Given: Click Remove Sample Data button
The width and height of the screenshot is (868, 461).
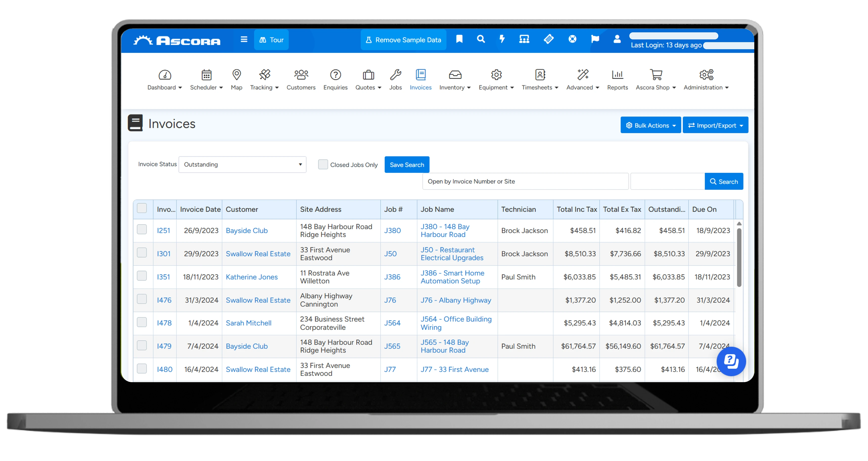Looking at the screenshot, I should (403, 40).
